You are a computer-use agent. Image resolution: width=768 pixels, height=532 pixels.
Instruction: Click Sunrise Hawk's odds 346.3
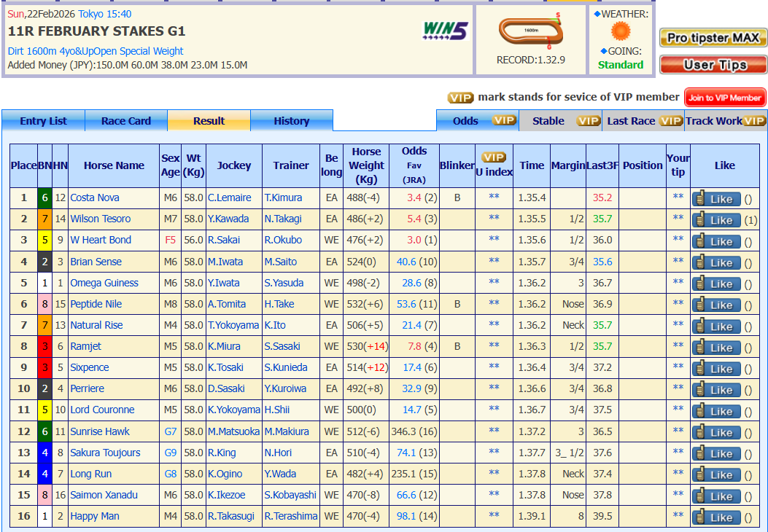403,431
